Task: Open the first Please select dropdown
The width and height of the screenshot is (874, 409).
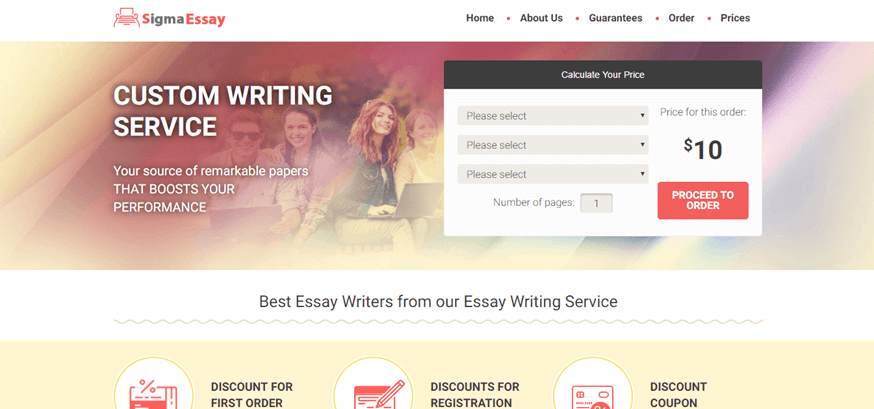Action: click(x=553, y=116)
